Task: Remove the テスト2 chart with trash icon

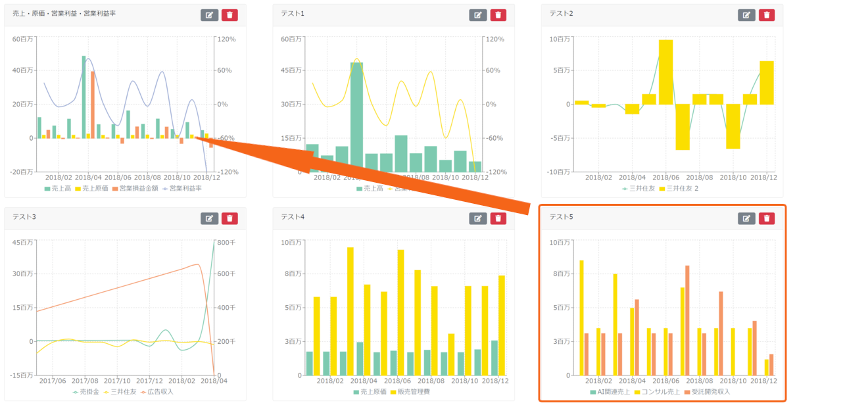Action: tap(767, 15)
